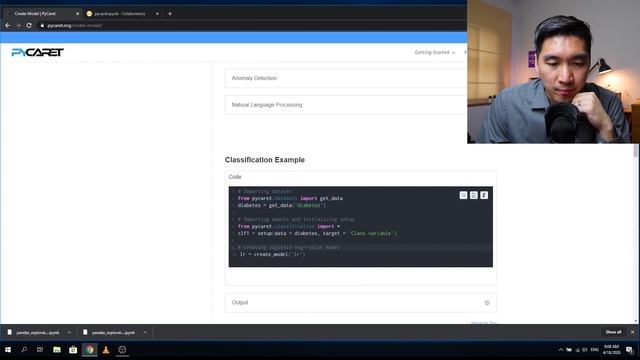This screenshot has width=640, height=360.
Task: Click the 'from pycaret.classification import' code line
Action: (x=289, y=226)
